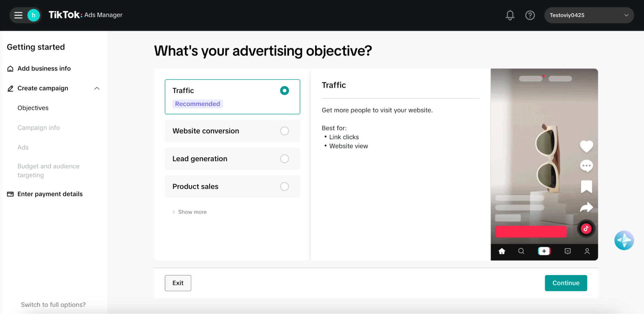Viewport: 644px width, 314px height.
Task: Click the Getting started heading
Action: [x=36, y=47]
